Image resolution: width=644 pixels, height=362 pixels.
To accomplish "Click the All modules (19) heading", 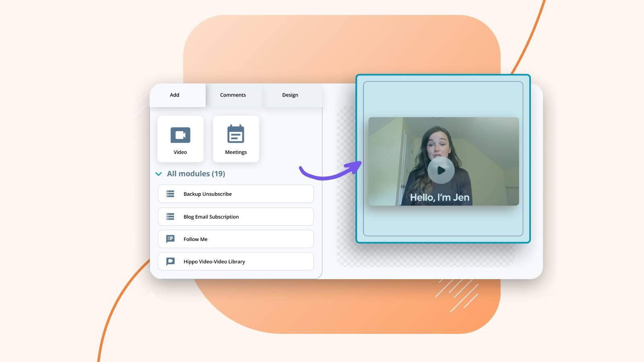I will click(x=196, y=174).
